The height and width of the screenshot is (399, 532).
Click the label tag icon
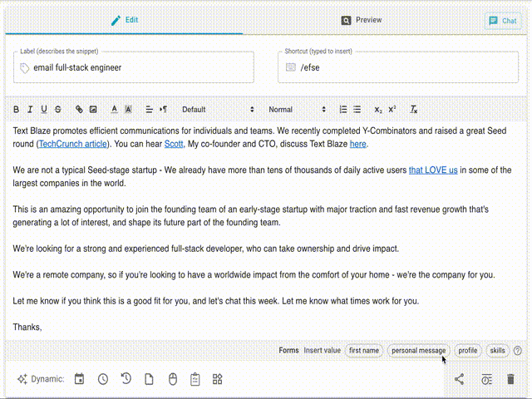click(x=24, y=68)
